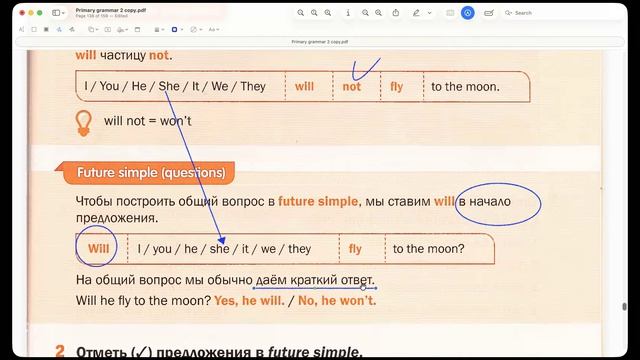Select the Redact tool

[46, 29]
